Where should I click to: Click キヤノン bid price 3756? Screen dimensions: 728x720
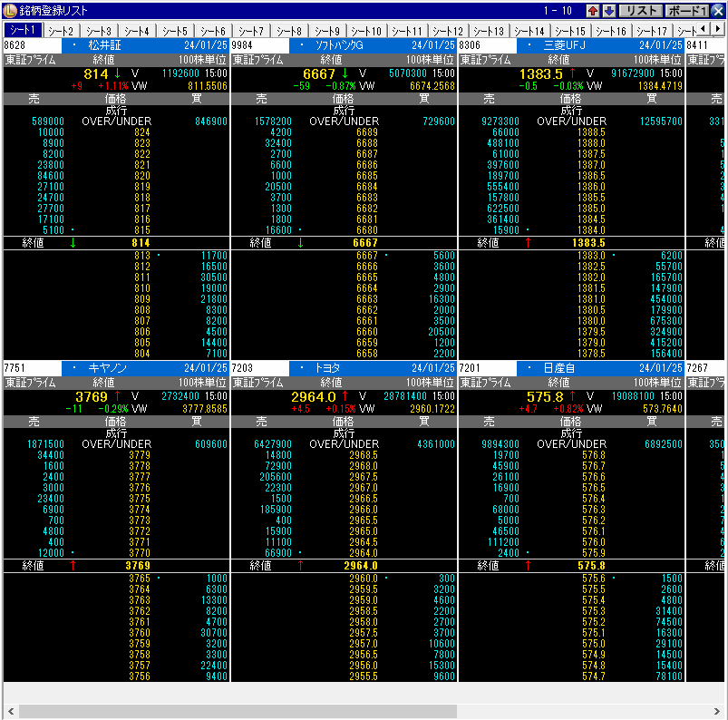click(140, 676)
